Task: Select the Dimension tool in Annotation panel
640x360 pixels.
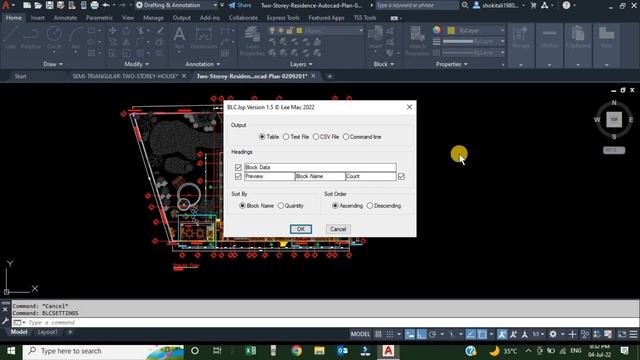Action: click(x=203, y=38)
